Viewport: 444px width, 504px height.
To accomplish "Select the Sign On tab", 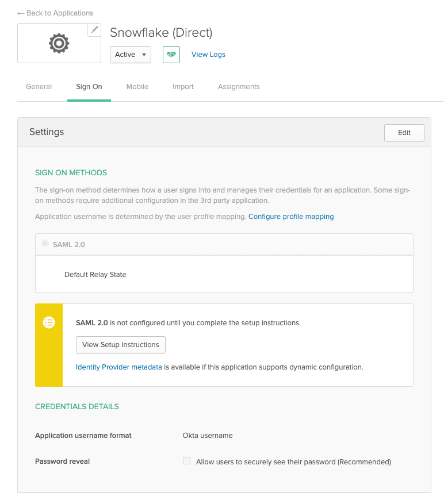I will click(89, 87).
